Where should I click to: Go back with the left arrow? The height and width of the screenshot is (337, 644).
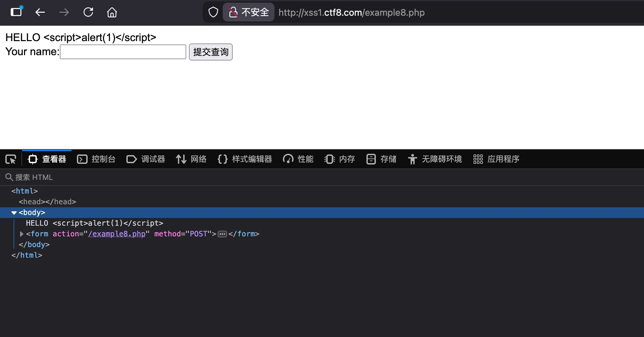[40, 12]
